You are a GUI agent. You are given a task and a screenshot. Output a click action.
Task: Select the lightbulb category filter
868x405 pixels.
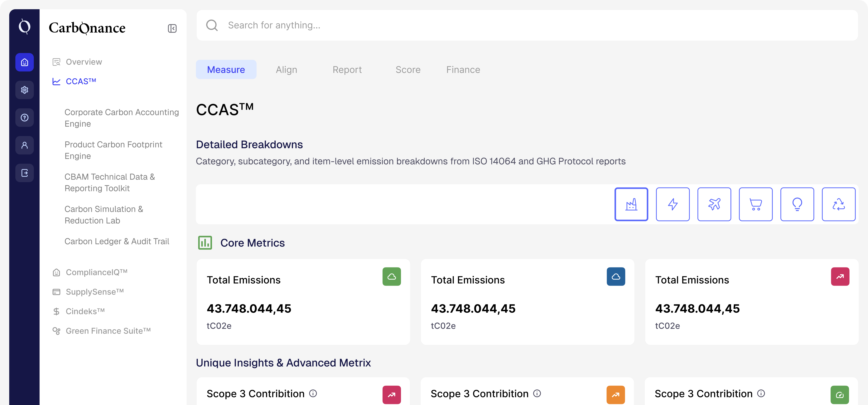tap(797, 204)
